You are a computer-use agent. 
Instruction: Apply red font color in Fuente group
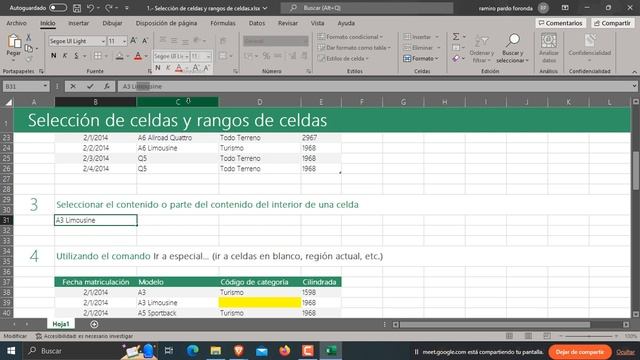click(138, 56)
